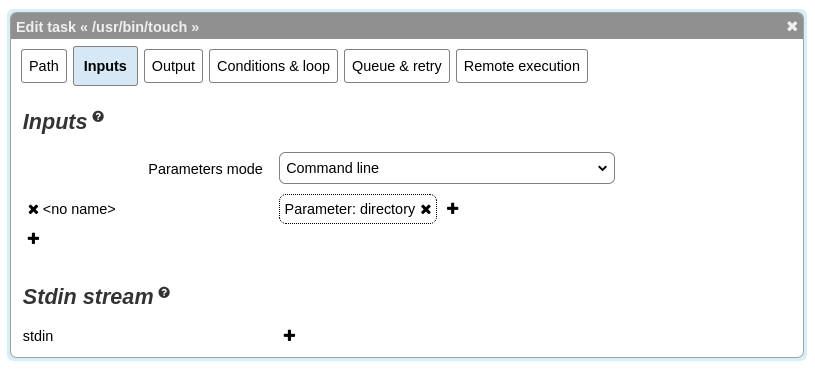This screenshot has height=370, width=815.
Task: Click the Parameters mode label
Action: coord(205,169)
